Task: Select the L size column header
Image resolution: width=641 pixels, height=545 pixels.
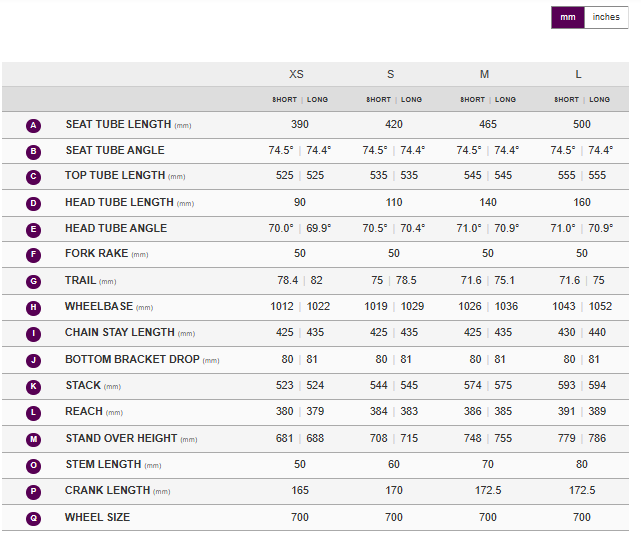Action: coord(580,75)
